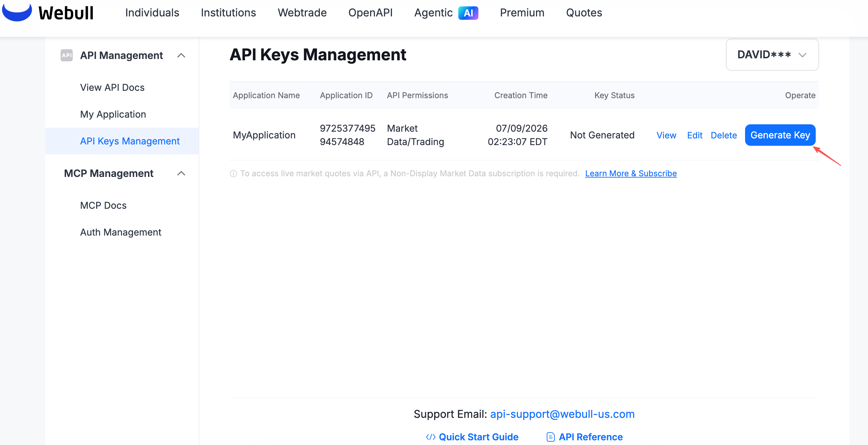
Task: Open the Institutions menu
Action: pos(228,13)
